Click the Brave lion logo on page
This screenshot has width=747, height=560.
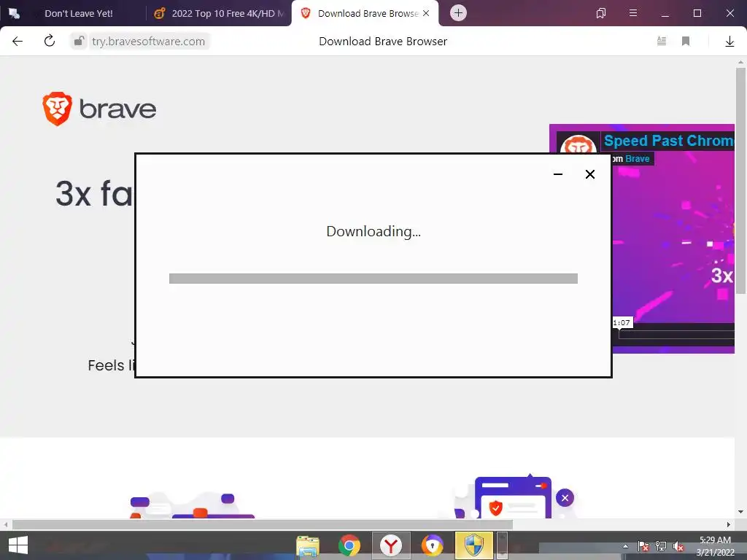[57, 109]
